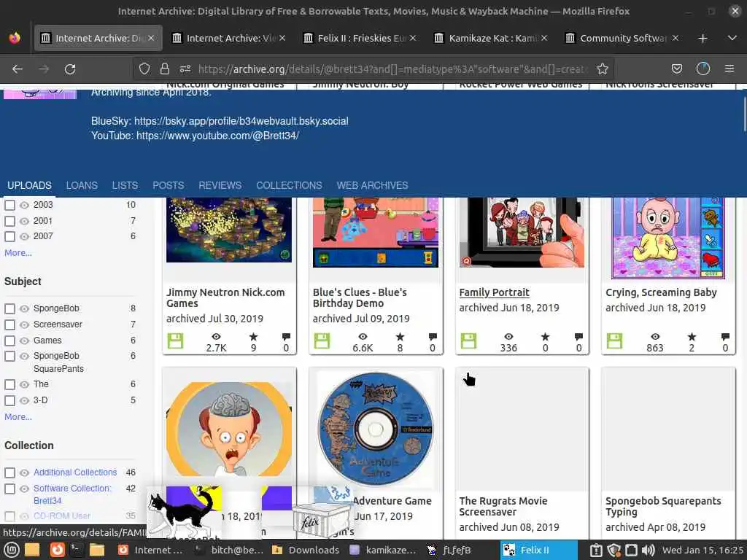This screenshot has width=747, height=560.
Task: Expand more year filters with More link
Action: coord(18,253)
